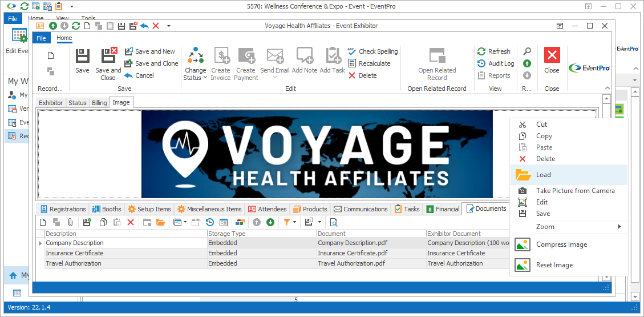Open Tasks tab
644x317 pixels.
click(407, 209)
